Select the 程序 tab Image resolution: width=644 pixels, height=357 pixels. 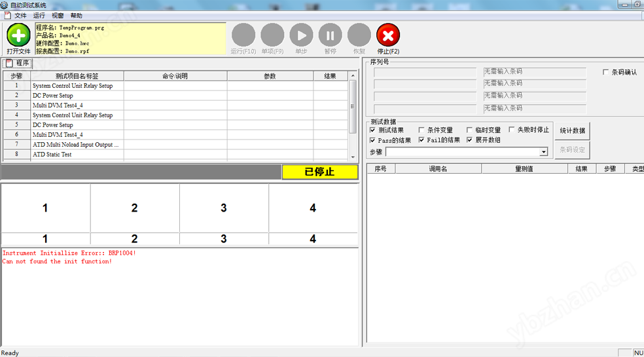click(18, 63)
